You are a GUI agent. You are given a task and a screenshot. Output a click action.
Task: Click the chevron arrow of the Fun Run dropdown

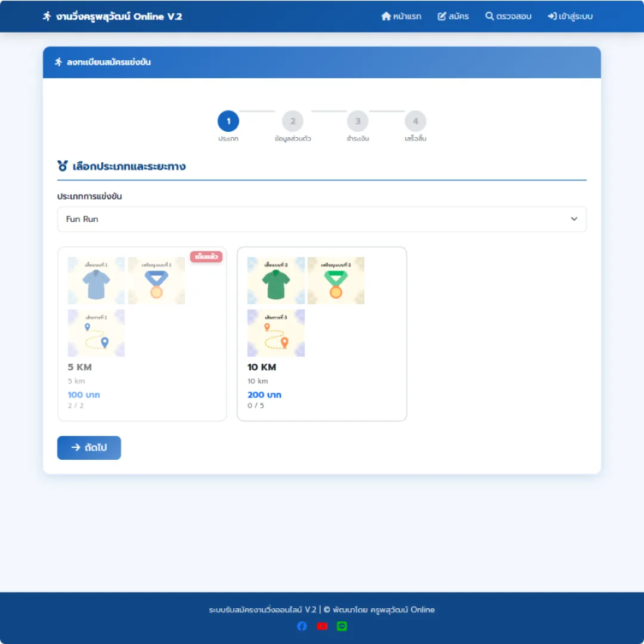574,219
